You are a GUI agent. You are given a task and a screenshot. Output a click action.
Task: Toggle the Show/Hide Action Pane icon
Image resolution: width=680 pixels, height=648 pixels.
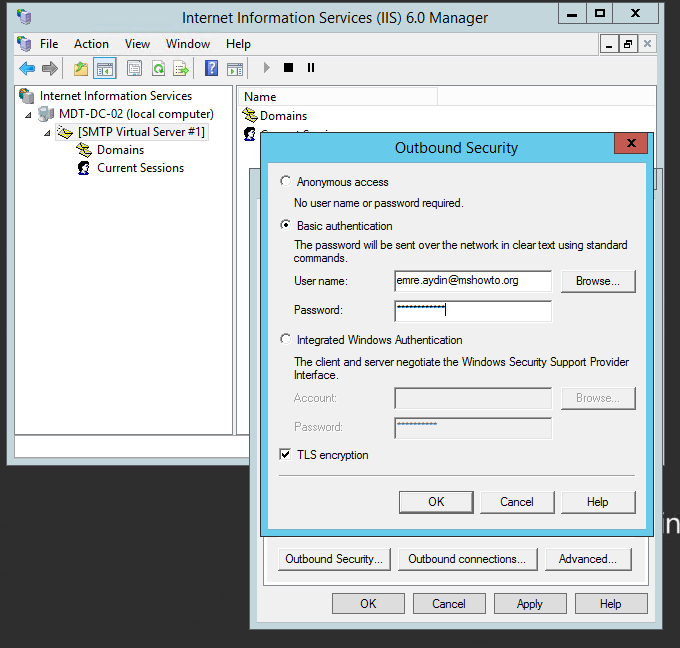[x=235, y=68]
